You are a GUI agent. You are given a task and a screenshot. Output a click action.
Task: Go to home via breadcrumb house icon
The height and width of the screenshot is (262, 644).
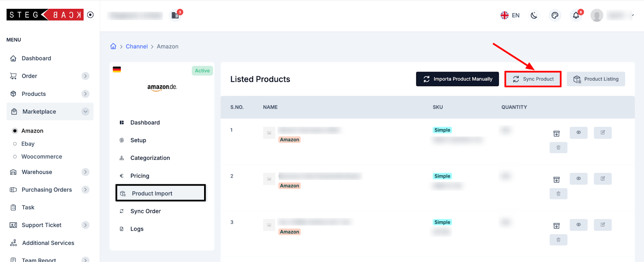113,46
